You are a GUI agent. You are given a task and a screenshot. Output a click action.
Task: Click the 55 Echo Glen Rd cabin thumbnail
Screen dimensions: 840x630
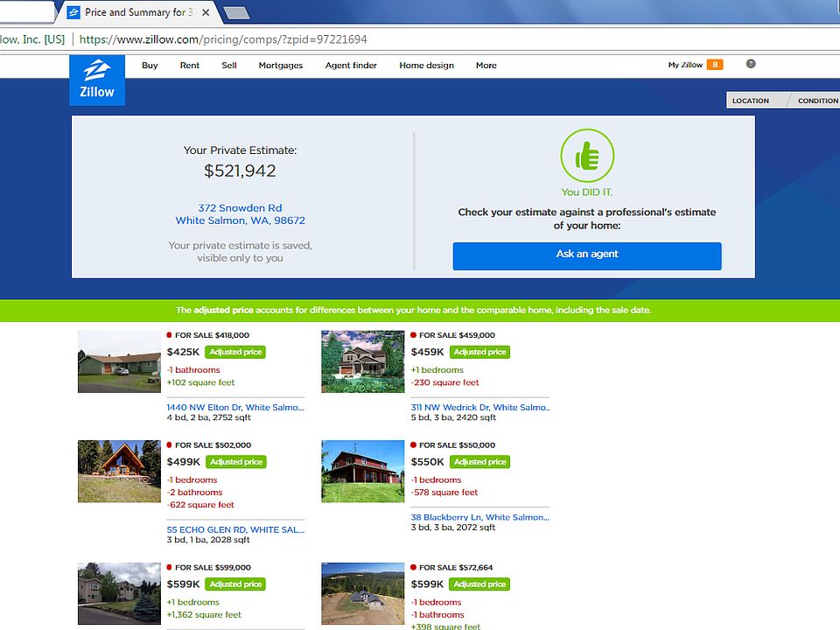coord(119,472)
